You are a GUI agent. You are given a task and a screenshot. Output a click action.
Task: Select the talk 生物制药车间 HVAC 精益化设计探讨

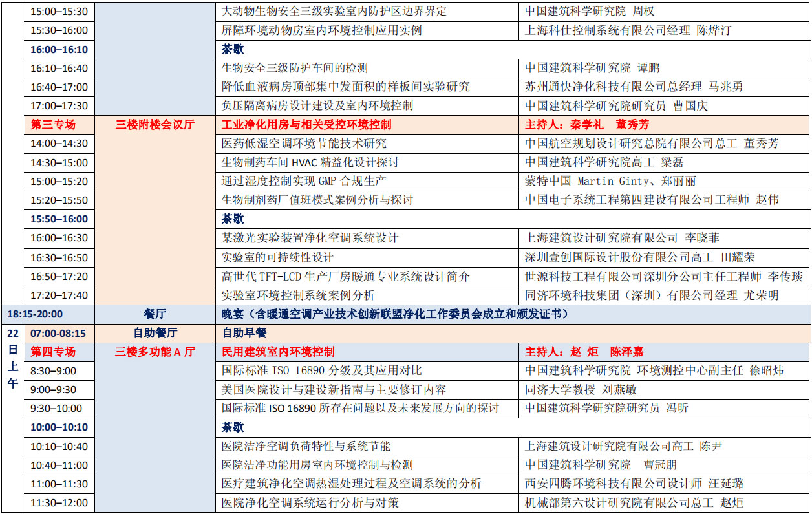pos(310,162)
